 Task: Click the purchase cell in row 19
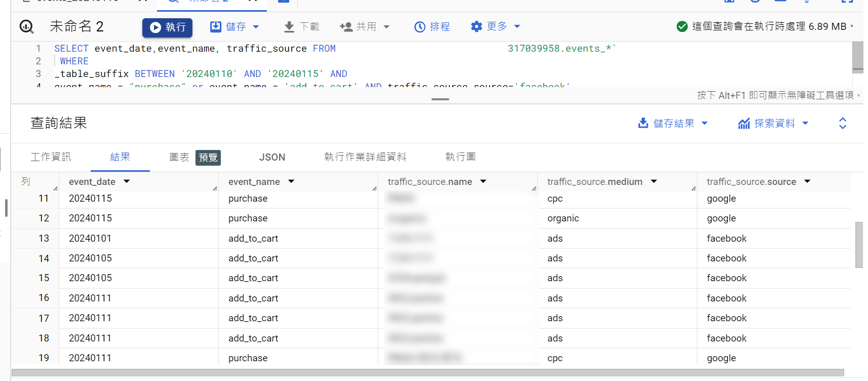[x=248, y=358]
